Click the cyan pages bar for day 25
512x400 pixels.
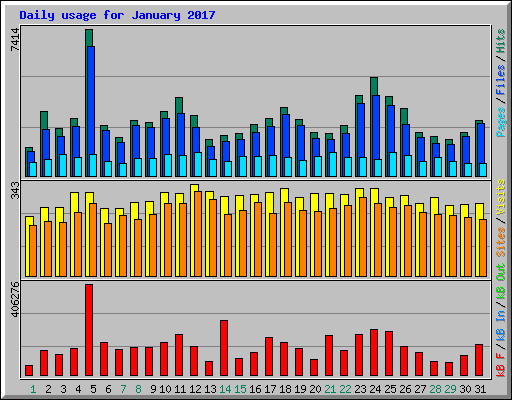point(393,164)
